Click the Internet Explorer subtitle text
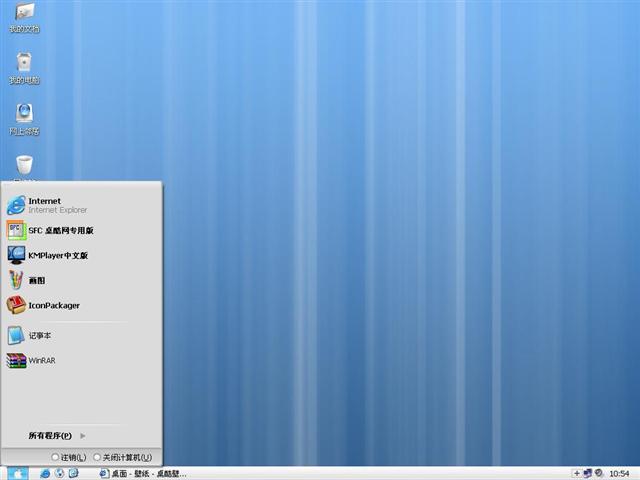Viewport: 640px width, 480px height. click(58, 210)
